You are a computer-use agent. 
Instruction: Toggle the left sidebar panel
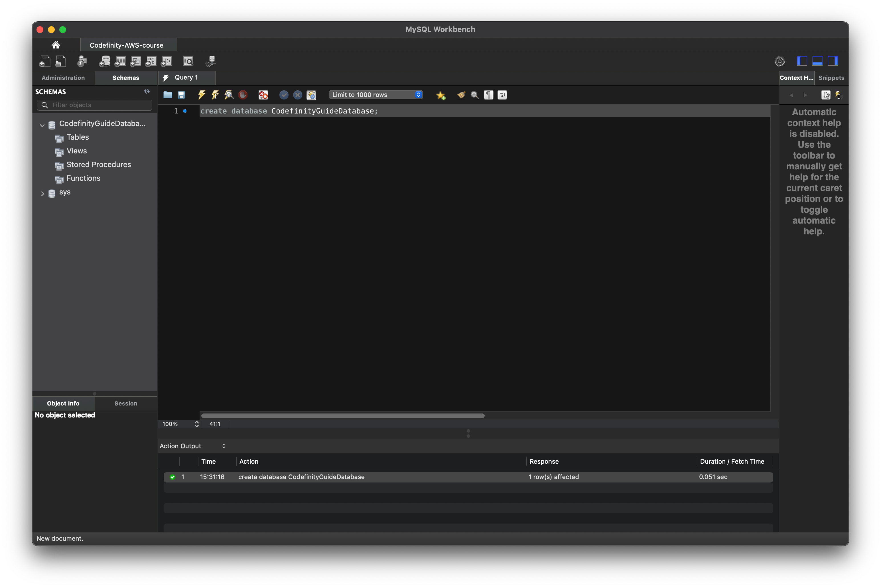[802, 61]
